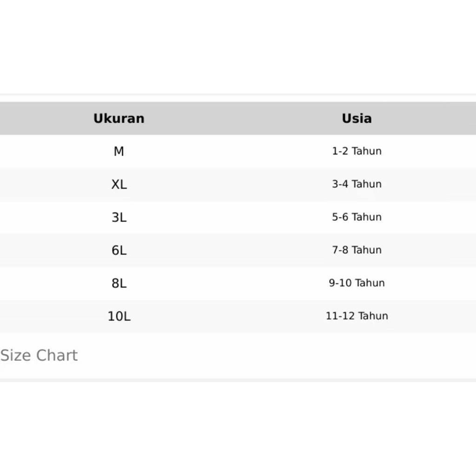Click the word Tahun in the 1-2 row

[367, 151]
